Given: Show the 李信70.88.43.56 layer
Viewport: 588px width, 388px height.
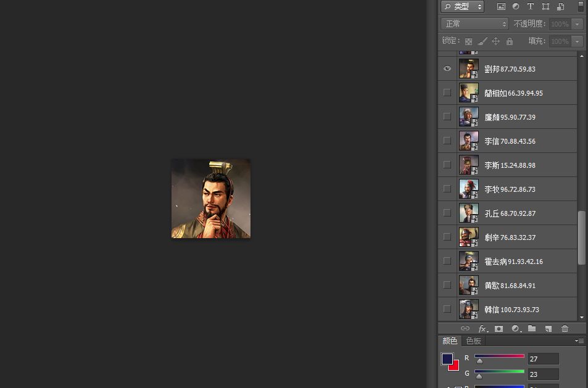Looking at the screenshot, I should [447, 141].
